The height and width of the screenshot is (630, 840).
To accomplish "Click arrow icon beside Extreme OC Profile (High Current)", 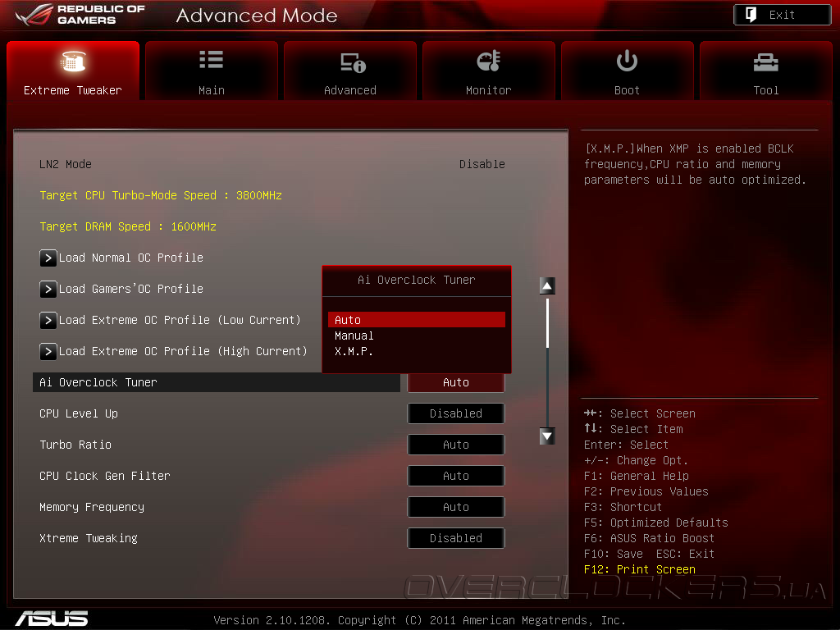I will (48, 351).
